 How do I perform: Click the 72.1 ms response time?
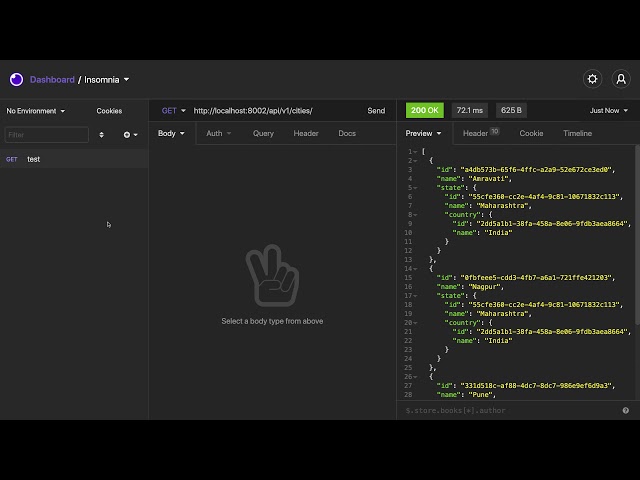tap(469, 110)
